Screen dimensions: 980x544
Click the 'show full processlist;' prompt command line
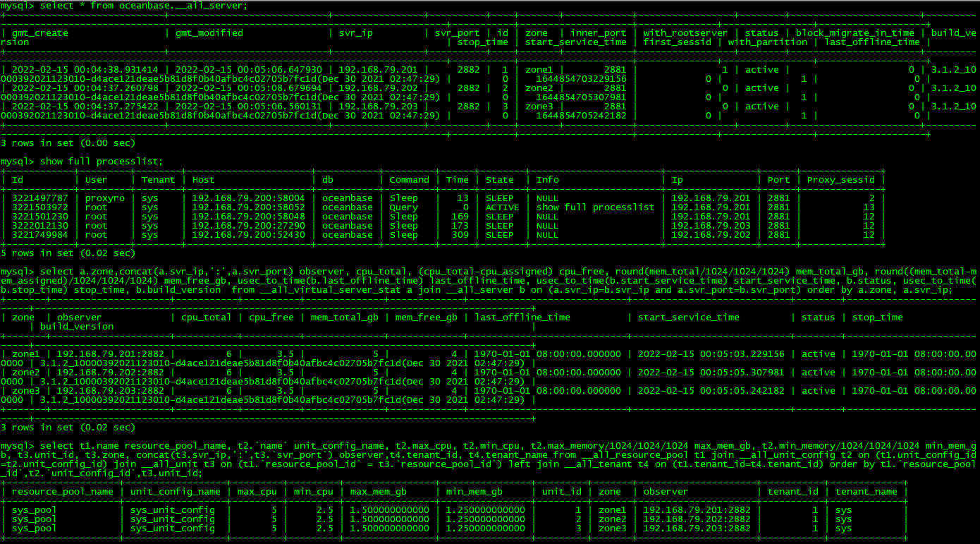(82, 162)
